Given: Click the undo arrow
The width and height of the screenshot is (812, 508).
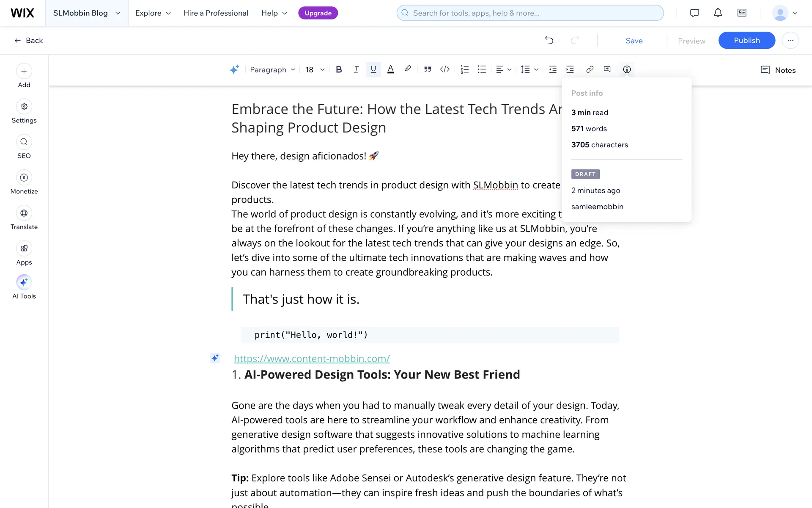Looking at the screenshot, I should (x=549, y=41).
